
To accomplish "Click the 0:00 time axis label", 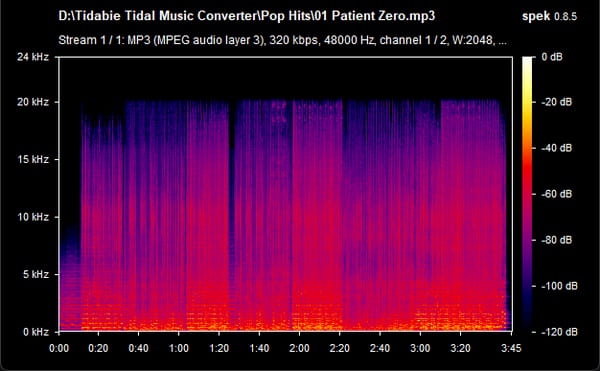I will tap(59, 348).
